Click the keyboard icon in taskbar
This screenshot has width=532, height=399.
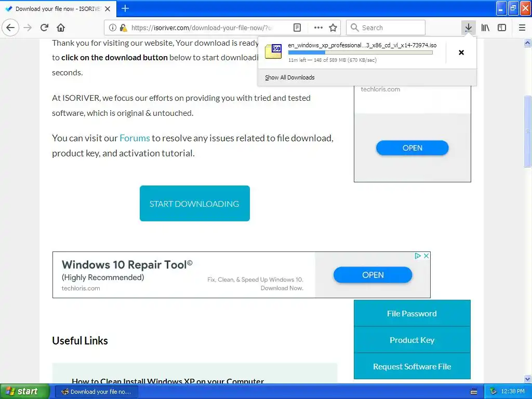(x=474, y=392)
